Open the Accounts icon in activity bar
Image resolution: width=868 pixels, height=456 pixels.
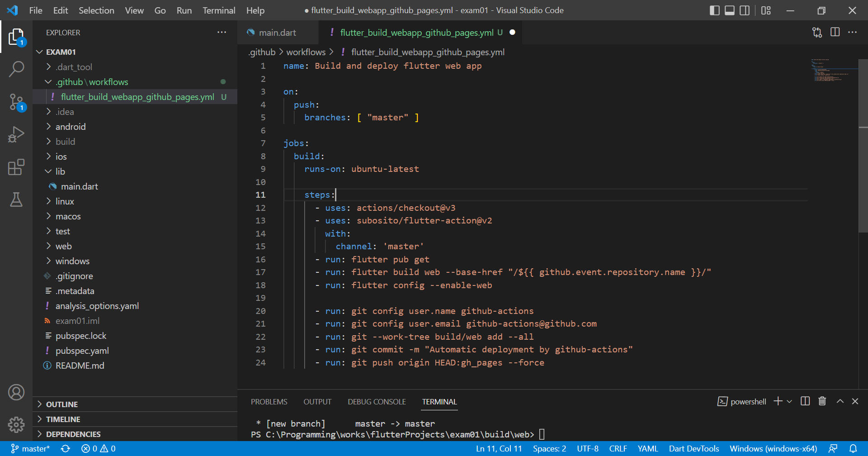16,392
